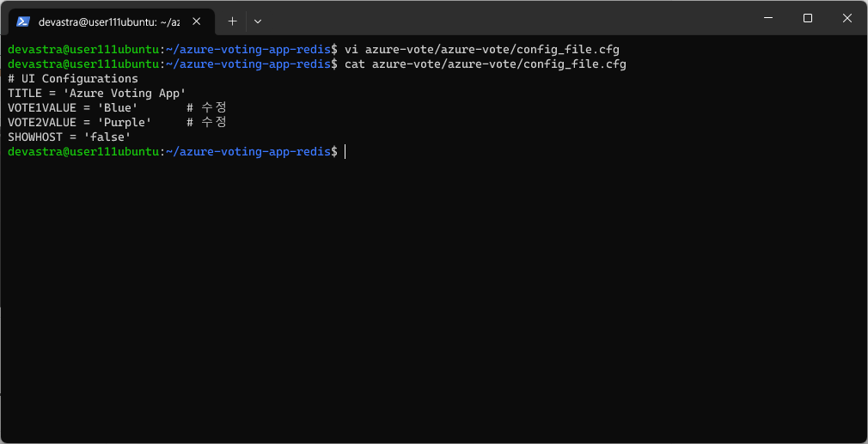
Task: Click the 'cat azure-vote/azure-vote/config_file.cfg' command text
Action: pyautogui.click(x=485, y=64)
